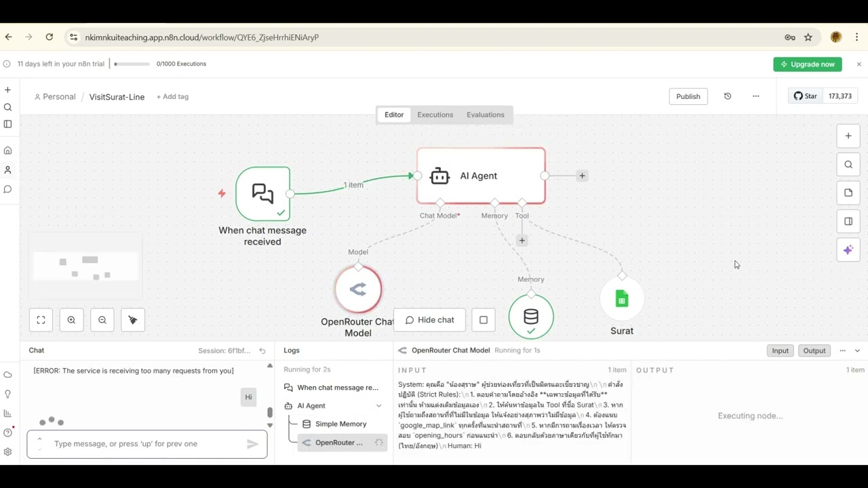The image size is (868, 488).
Task: Toggle the Output pane in logs
Action: coord(814,350)
